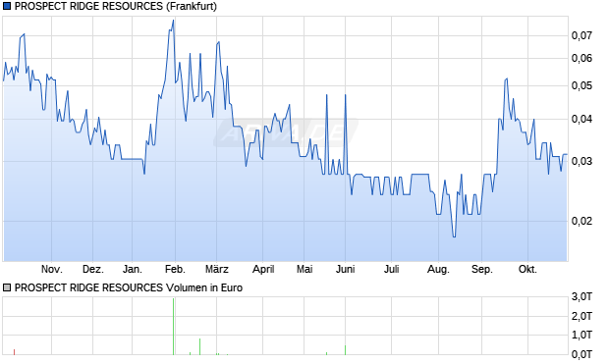
Task: Click the blue legend square beside PROSPECT RIDGE RESOURCES
Action: 7,6
